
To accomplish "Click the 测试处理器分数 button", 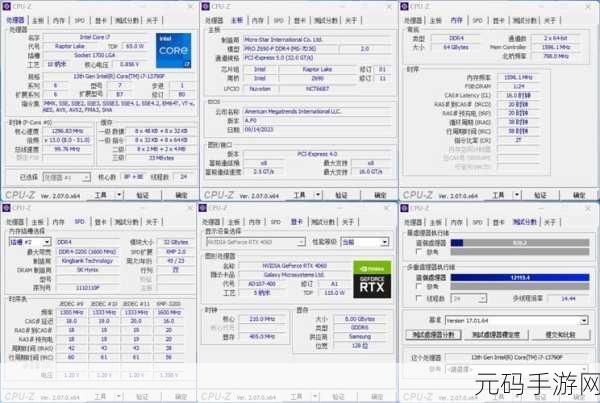I will (433, 334).
